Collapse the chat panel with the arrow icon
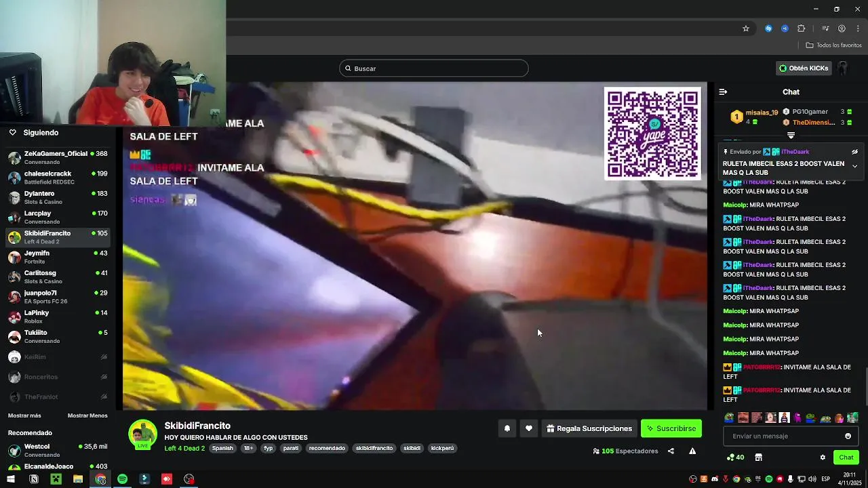The height and width of the screenshot is (488, 868). pyautogui.click(x=723, y=91)
